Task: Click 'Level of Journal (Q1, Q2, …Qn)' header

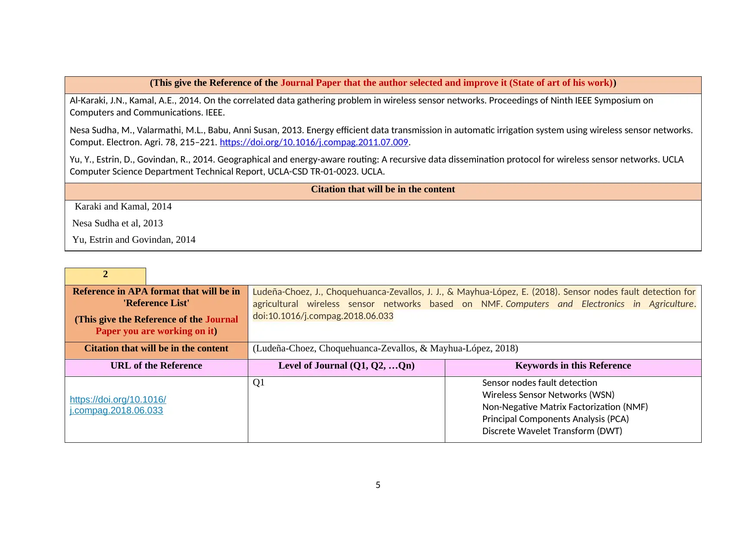Action: [347, 368]
